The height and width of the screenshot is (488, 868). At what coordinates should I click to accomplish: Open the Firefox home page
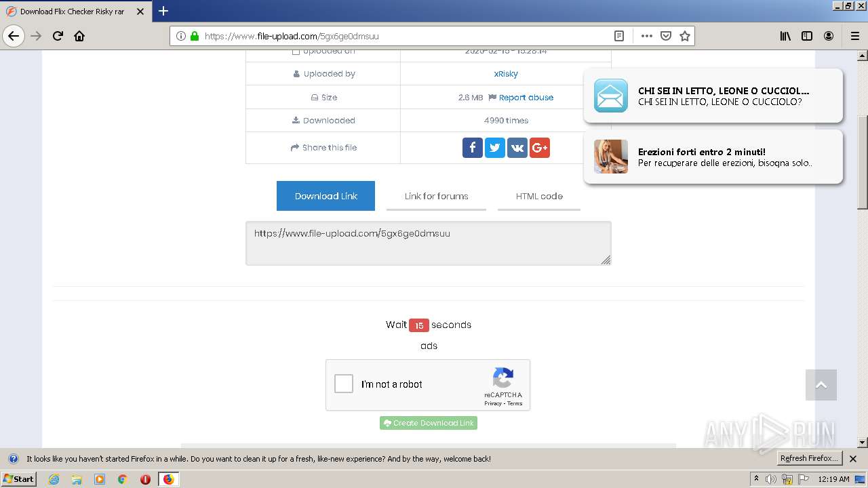coord(79,36)
